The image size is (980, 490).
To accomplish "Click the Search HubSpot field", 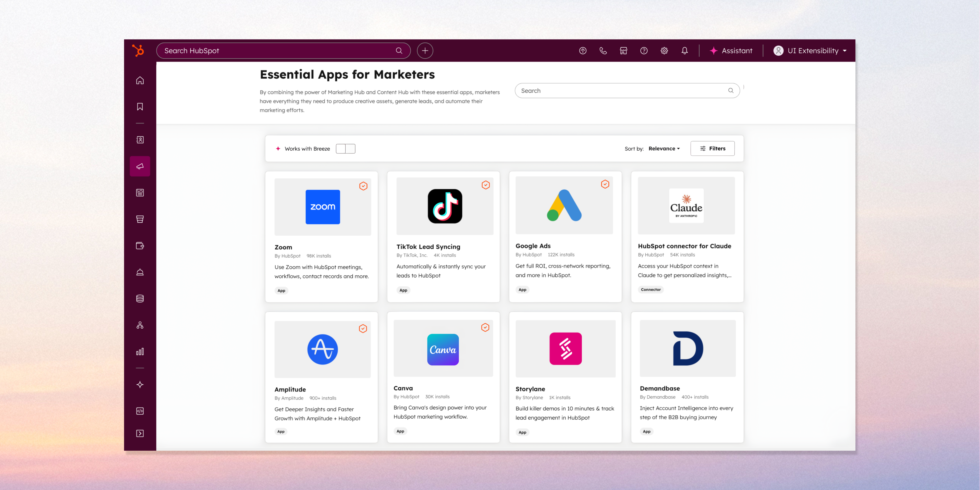I will point(278,51).
